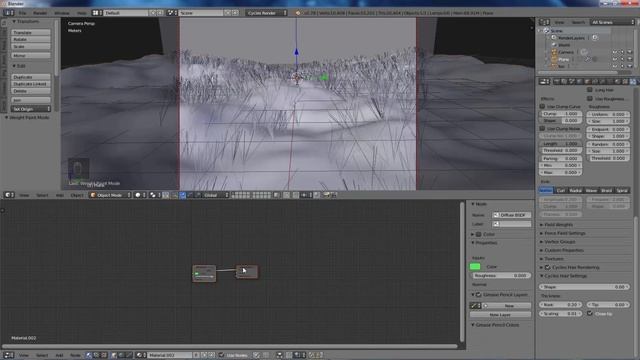Viewport: 640px width, 360px height.
Task: Click the blue Z axis manipulator arrow
Action: 296,52
